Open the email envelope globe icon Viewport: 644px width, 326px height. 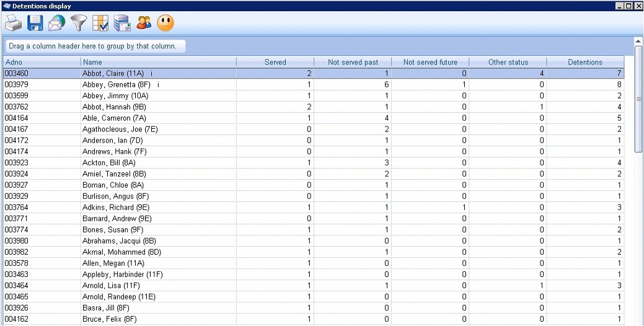(x=56, y=23)
